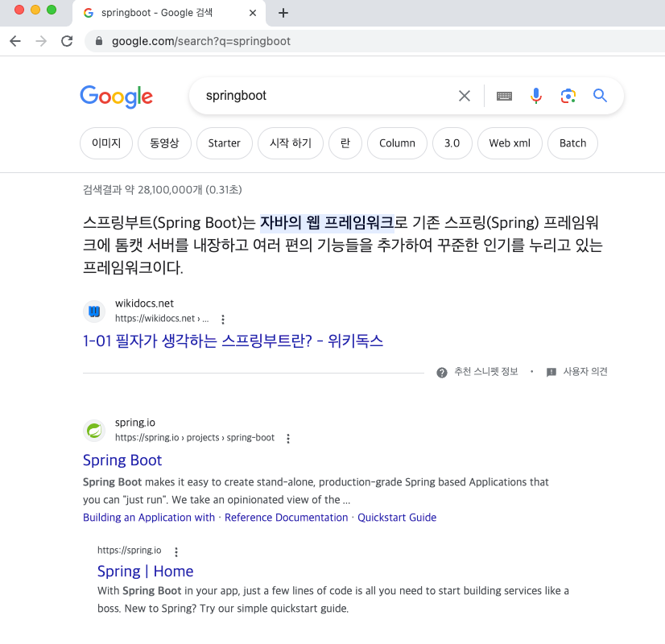
Task: Close the springboot Google tab
Action: click(253, 13)
